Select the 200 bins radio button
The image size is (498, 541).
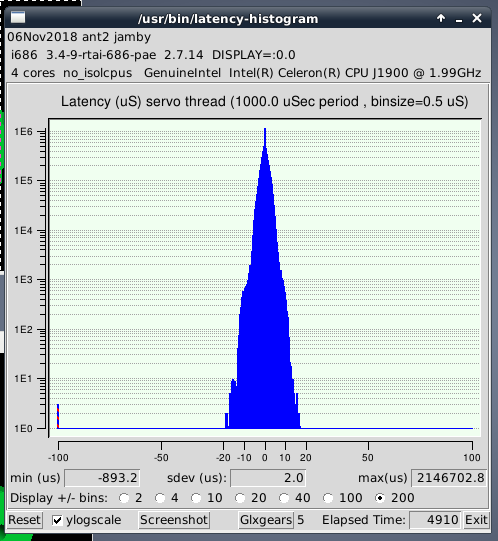(x=380, y=498)
